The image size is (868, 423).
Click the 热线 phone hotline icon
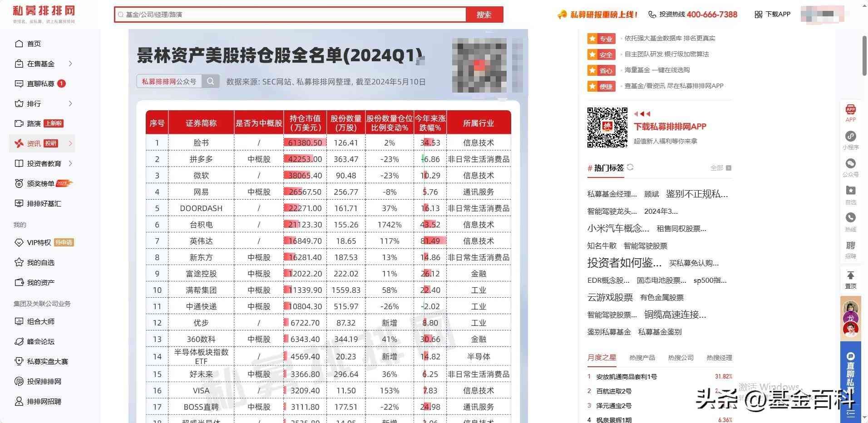click(x=850, y=218)
